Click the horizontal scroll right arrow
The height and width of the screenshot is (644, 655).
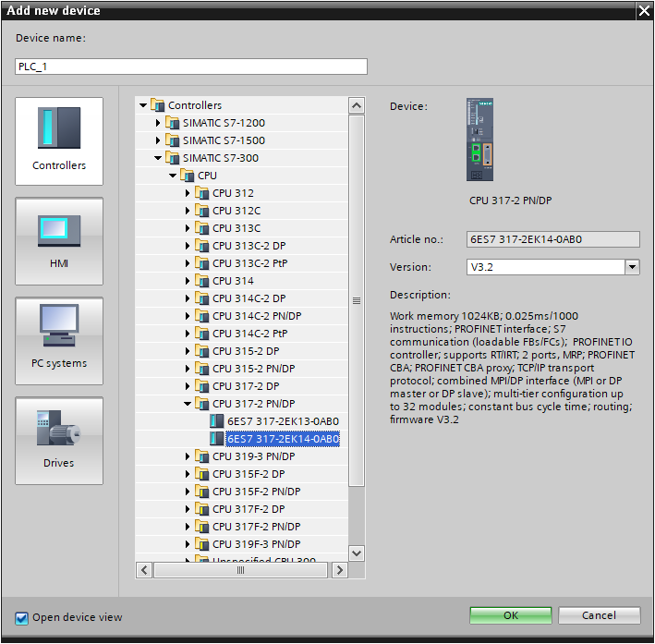coord(340,570)
